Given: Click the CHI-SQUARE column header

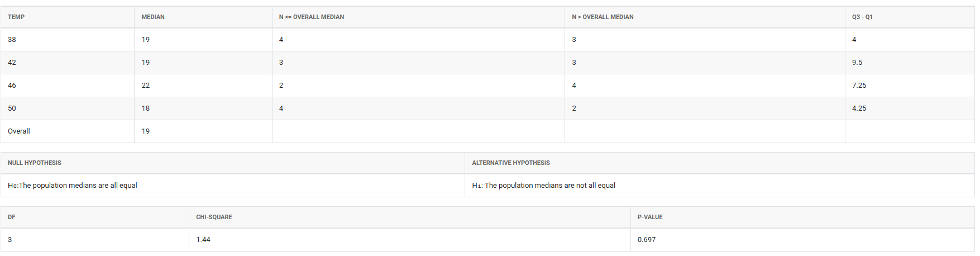Looking at the screenshot, I should point(214,217).
